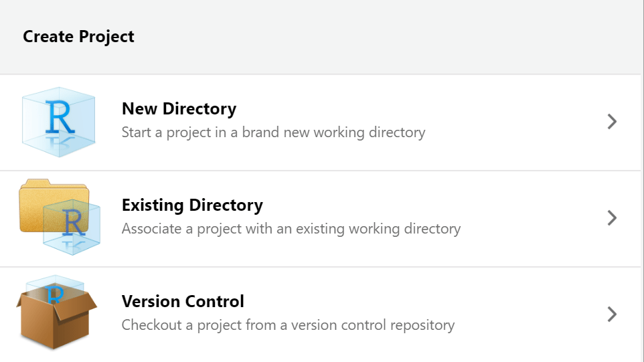Click the Create Project heading
Screen dimensions: 644x362
pyautogui.click(x=78, y=37)
